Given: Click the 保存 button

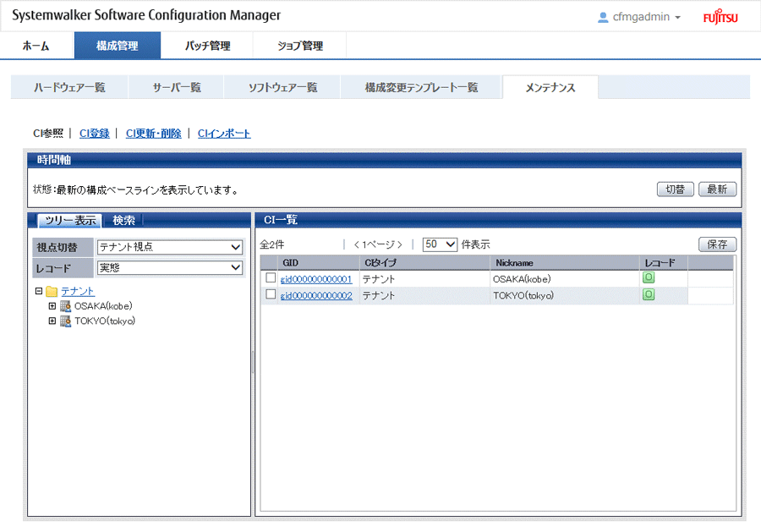Looking at the screenshot, I should [x=717, y=244].
